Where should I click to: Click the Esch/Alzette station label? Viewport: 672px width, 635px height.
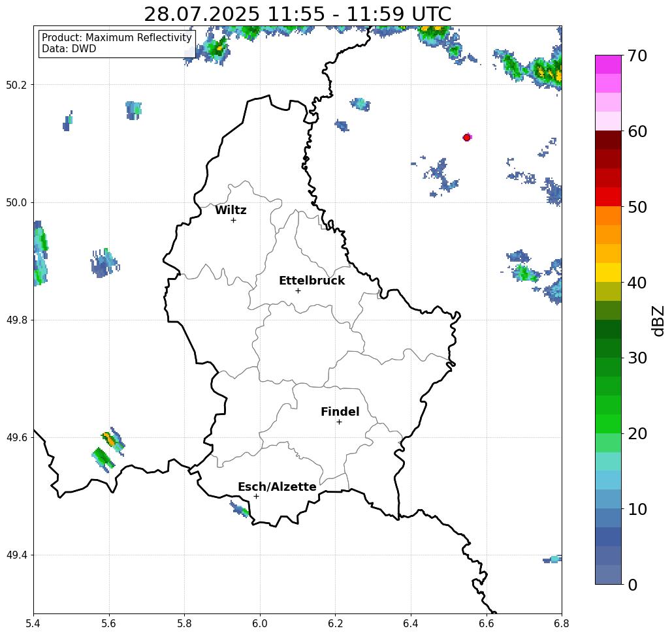277,487
